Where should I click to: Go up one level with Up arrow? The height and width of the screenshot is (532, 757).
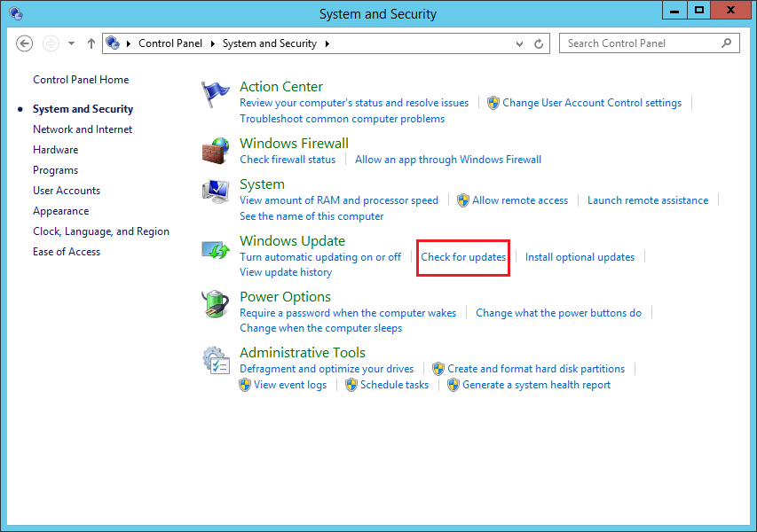tap(91, 43)
